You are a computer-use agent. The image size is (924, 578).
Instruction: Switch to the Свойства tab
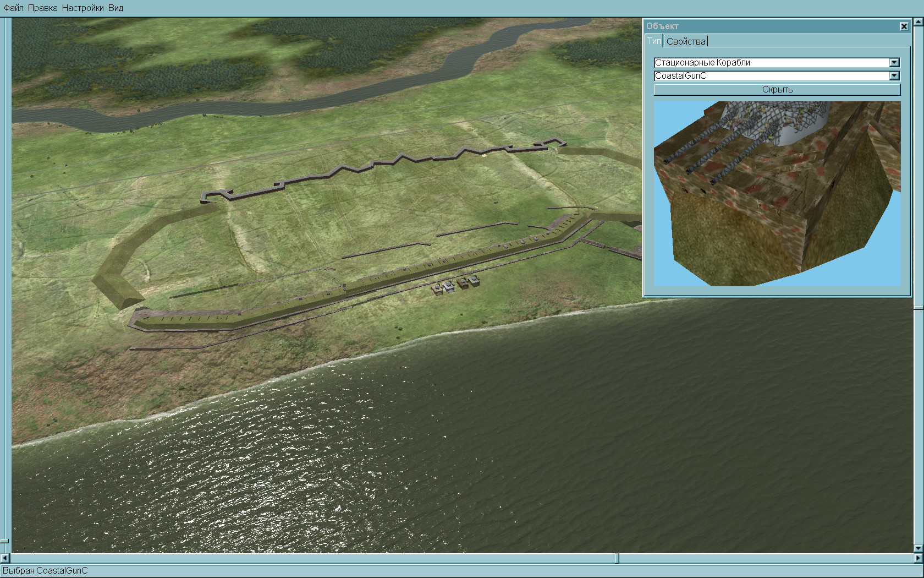click(x=685, y=41)
